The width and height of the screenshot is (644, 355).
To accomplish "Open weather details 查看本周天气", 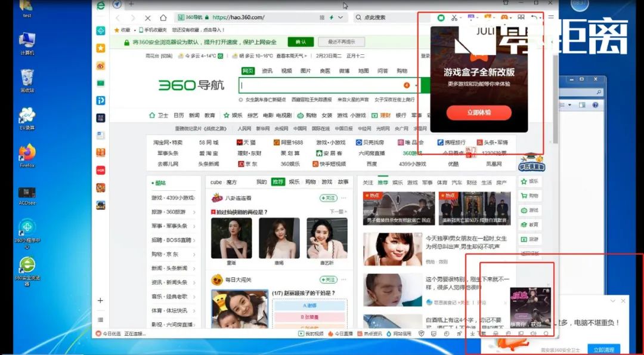I will pos(291,56).
